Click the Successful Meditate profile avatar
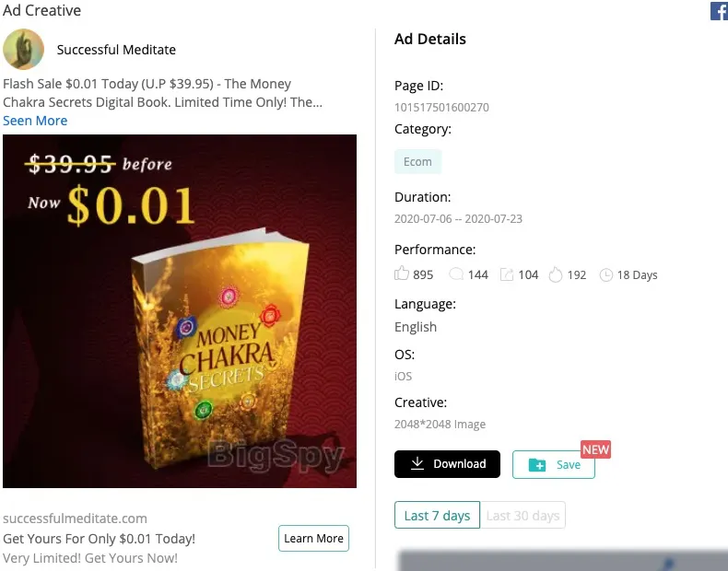This screenshot has width=728, height=571. (x=23, y=50)
